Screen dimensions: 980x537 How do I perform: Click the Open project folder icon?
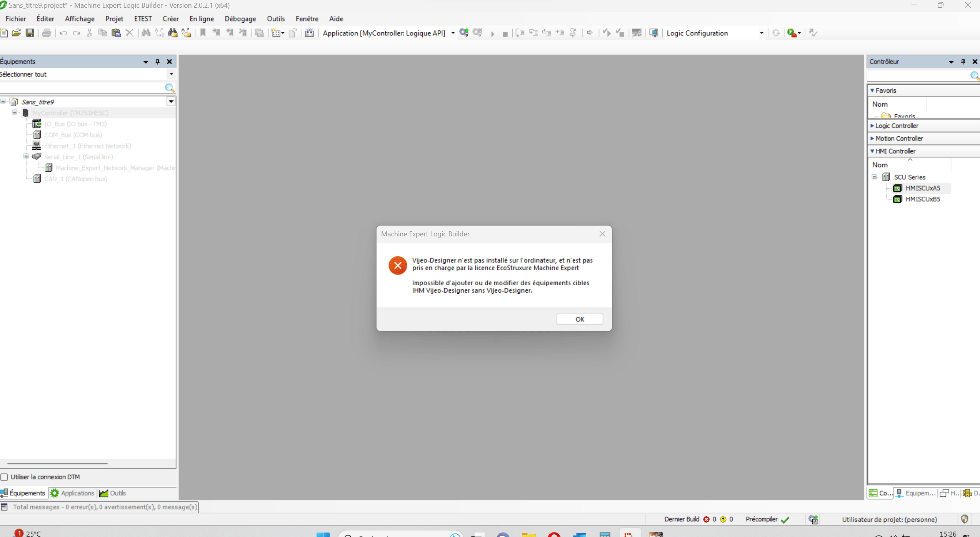(16, 33)
